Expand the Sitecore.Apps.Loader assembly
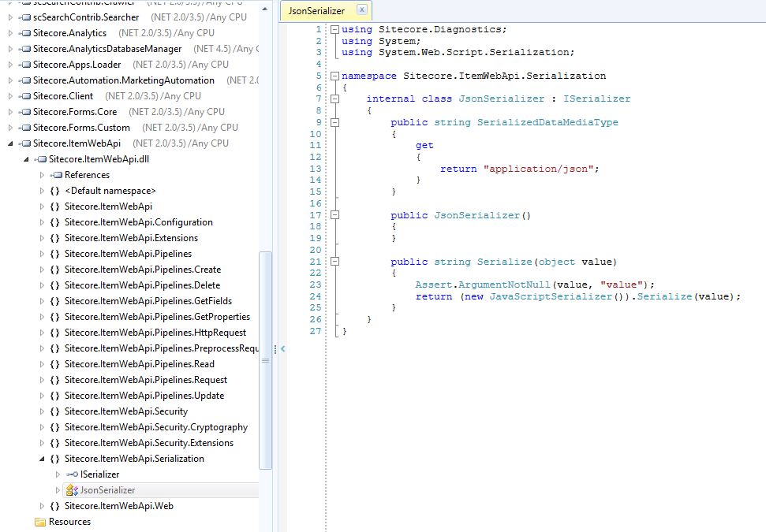Screen dimensions: 766x532 point(10,65)
